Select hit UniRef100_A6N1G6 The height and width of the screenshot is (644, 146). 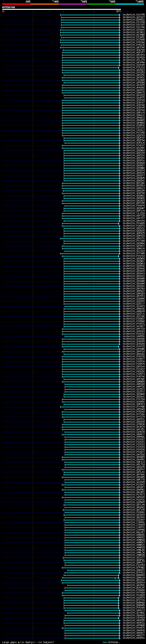coord(134,309)
